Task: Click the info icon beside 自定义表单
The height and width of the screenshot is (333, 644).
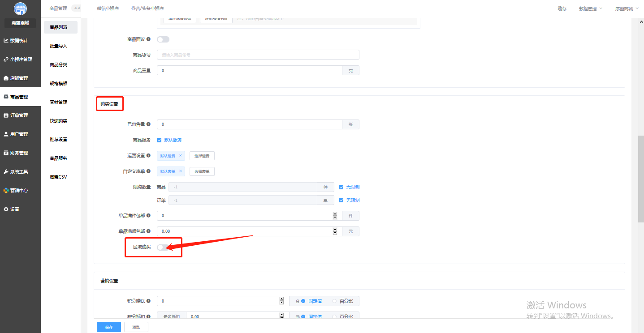Action: 148,171
